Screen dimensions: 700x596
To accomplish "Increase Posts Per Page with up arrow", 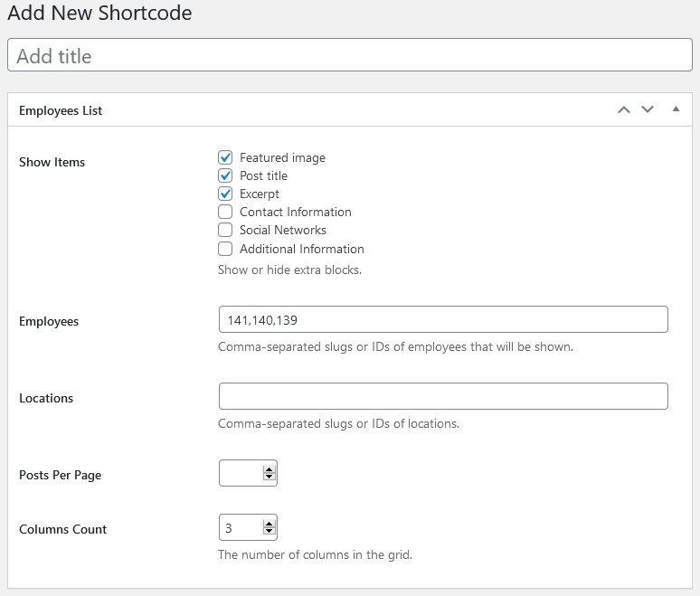I will [x=269, y=469].
